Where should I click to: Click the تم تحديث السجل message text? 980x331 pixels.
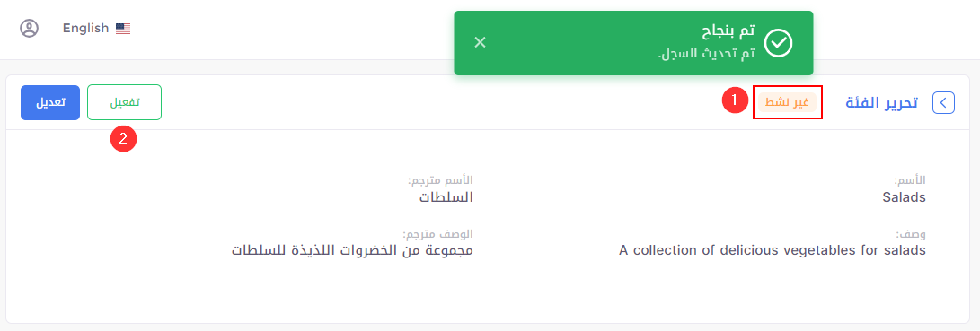click(706, 54)
